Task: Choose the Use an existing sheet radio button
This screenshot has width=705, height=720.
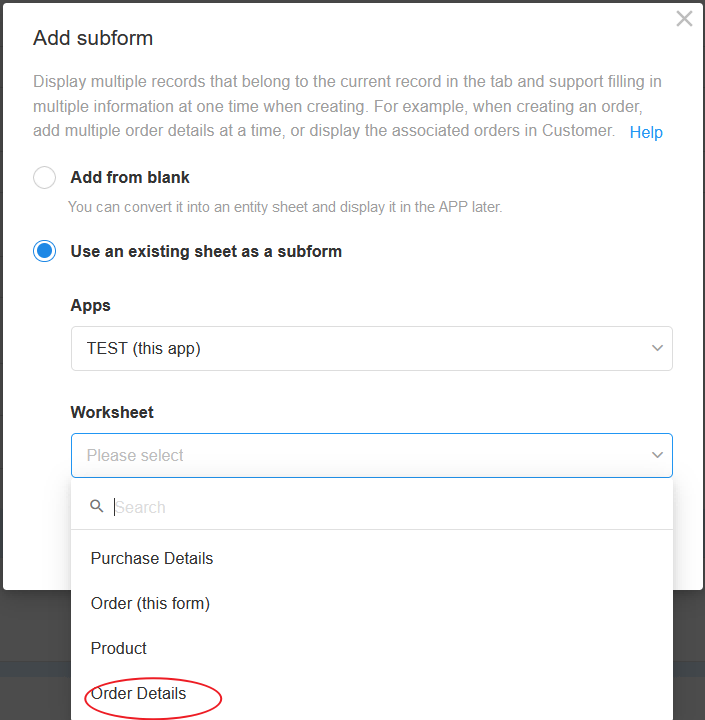Action: click(45, 251)
